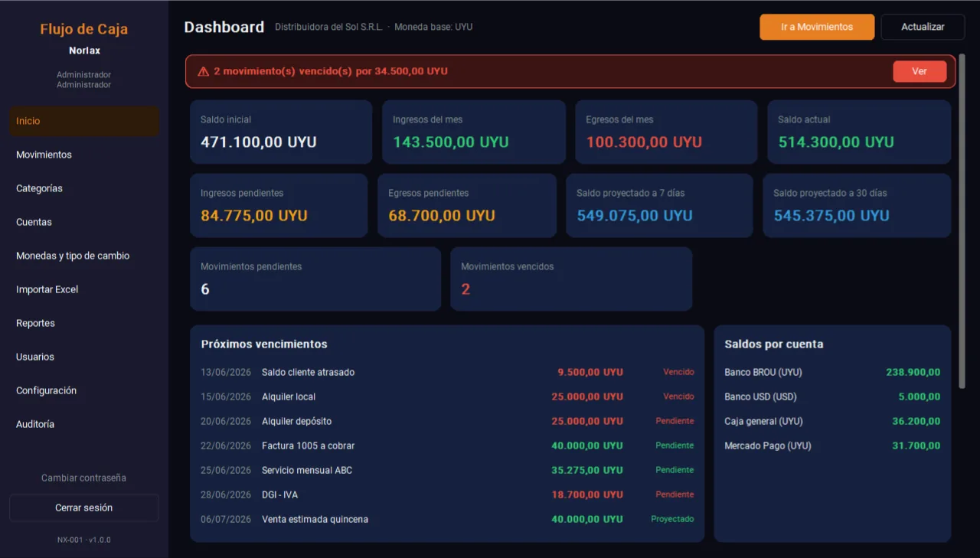
Task: Select Servicio mensual ABC row
Action: tap(447, 470)
